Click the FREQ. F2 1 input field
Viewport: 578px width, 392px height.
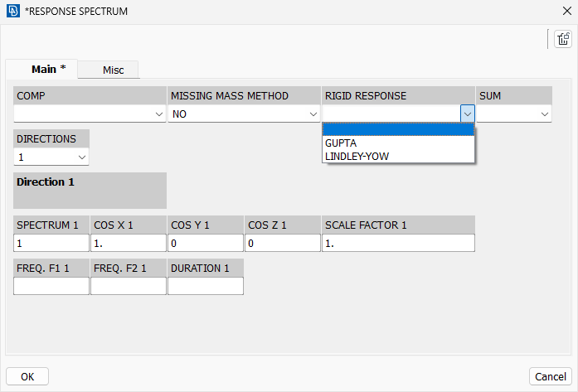tap(129, 286)
